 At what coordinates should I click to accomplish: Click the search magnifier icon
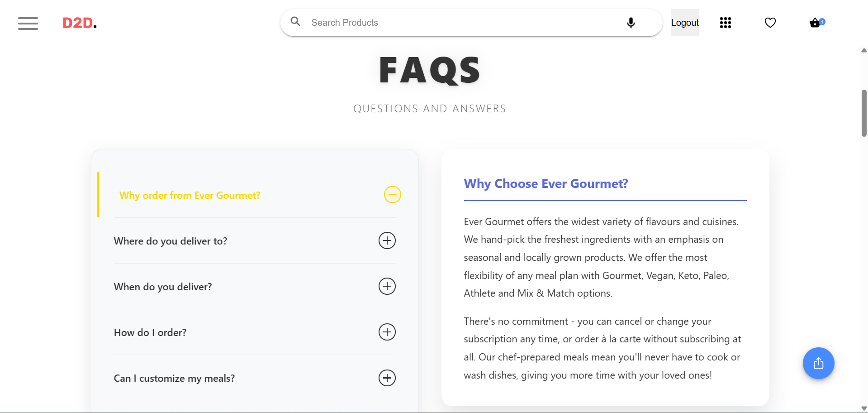pyautogui.click(x=295, y=21)
